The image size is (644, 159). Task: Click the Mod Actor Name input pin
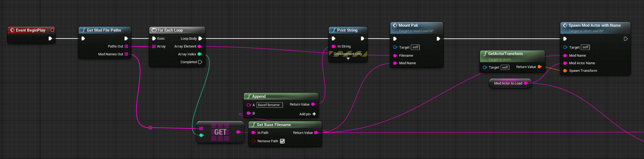(565, 63)
